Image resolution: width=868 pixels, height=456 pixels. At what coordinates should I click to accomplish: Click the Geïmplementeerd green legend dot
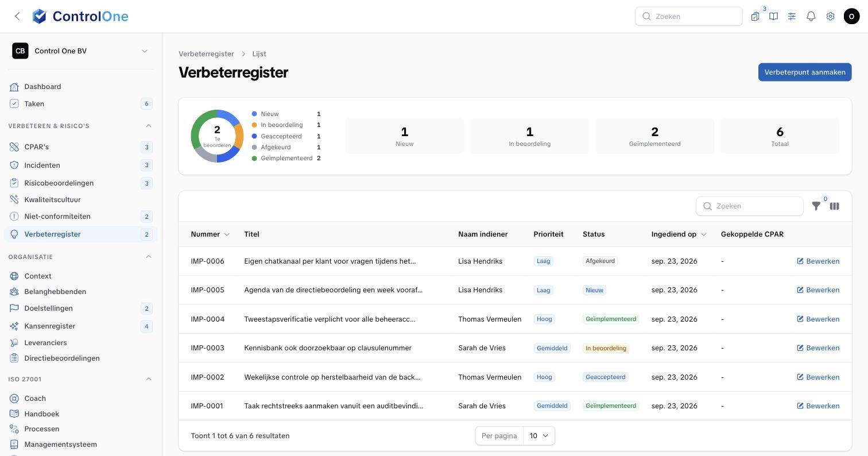point(254,159)
